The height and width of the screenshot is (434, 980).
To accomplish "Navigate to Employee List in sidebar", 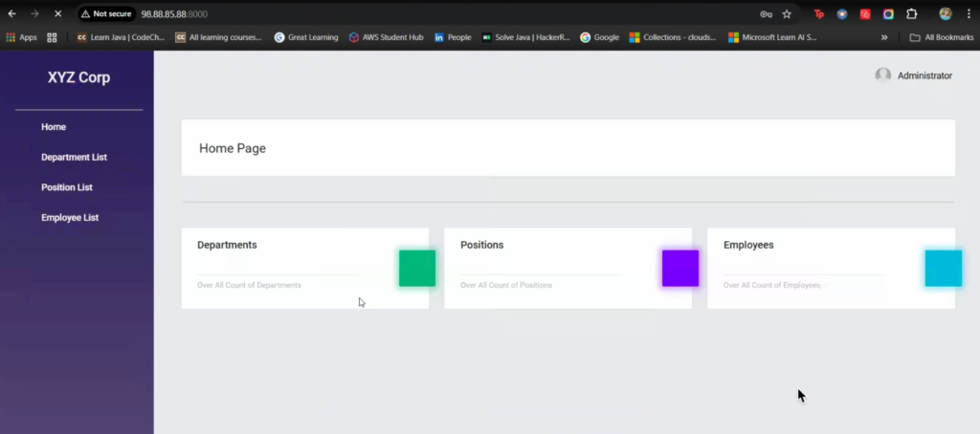I will coord(70,218).
